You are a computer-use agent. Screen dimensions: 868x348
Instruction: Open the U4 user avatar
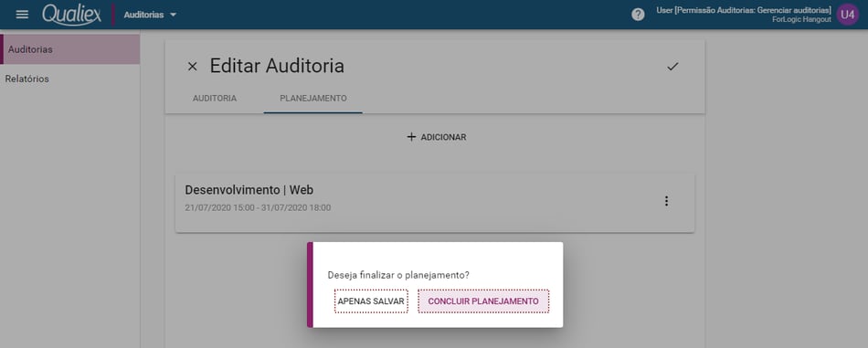click(847, 15)
